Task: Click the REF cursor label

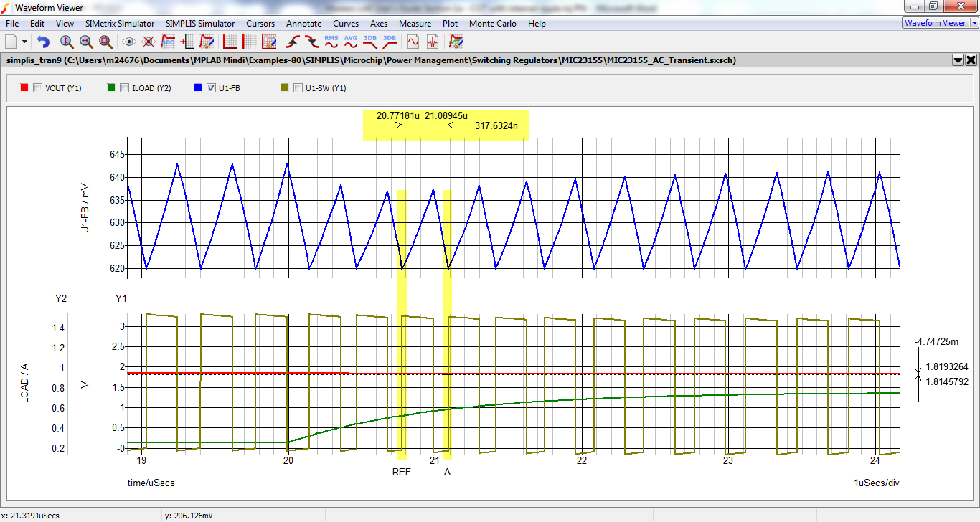Action: (x=402, y=472)
